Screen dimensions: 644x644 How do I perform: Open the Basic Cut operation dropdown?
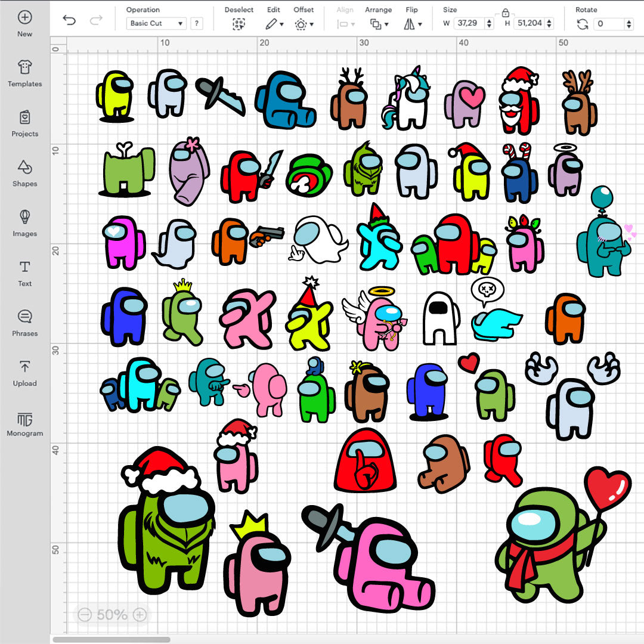tap(156, 23)
